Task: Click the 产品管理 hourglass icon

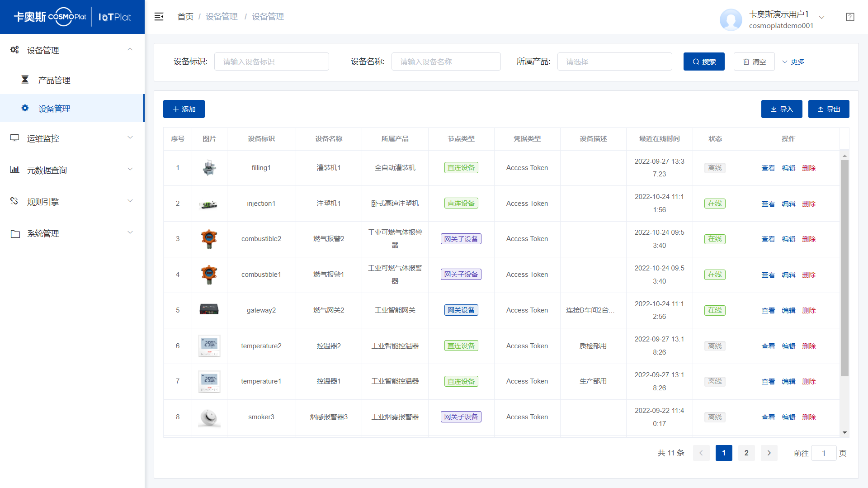Action: click(25, 80)
